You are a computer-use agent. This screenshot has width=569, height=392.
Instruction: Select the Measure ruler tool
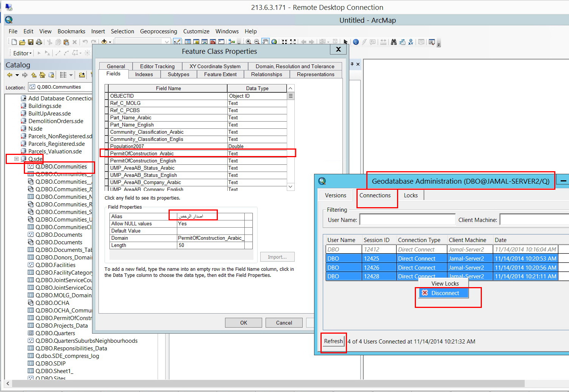coord(383,42)
